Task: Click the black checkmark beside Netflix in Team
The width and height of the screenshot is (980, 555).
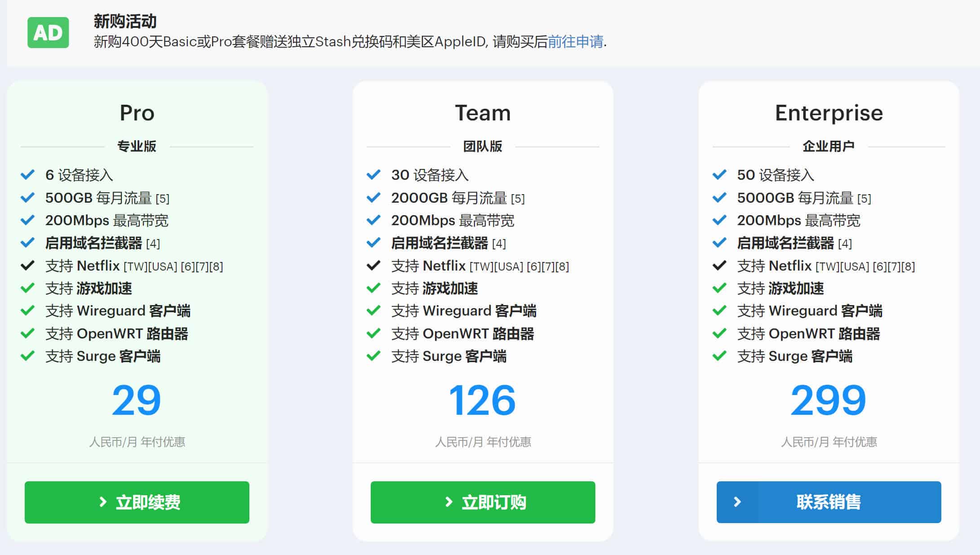Action: pyautogui.click(x=374, y=266)
